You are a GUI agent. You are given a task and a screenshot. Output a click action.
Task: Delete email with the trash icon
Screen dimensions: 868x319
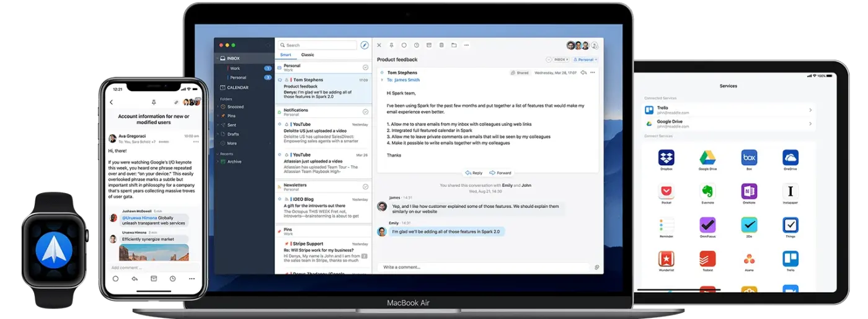441,45
